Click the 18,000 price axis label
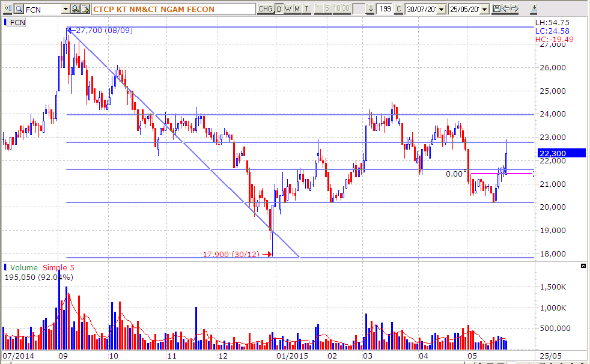 click(553, 254)
